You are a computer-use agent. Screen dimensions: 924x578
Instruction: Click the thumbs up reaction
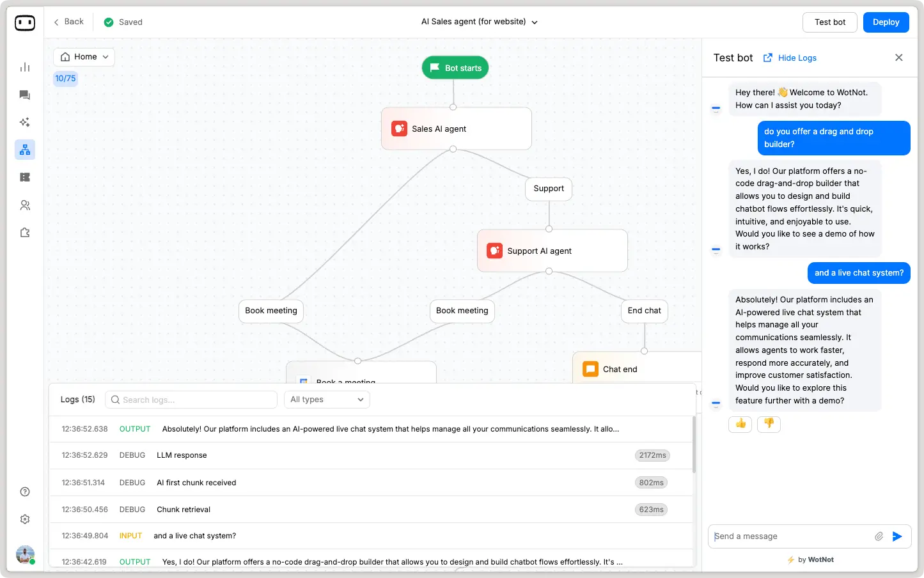tap(740, 424)
